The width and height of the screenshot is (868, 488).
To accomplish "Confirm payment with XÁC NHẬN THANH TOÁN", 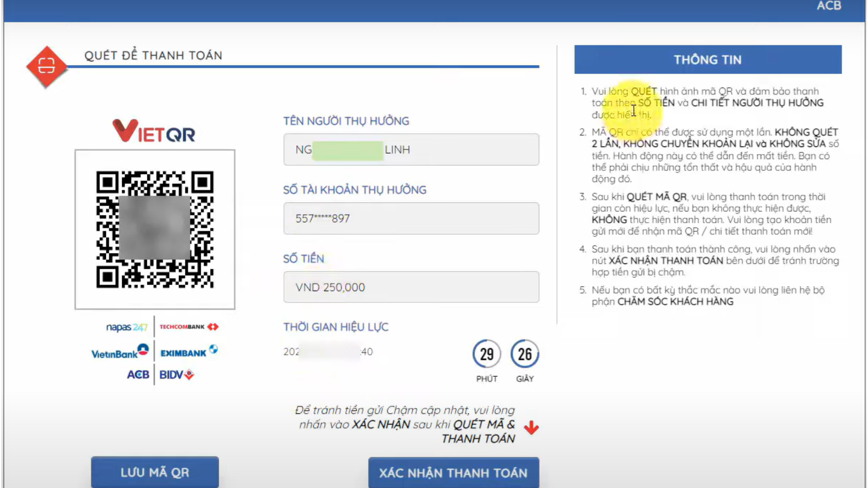I will coord(453,473).
